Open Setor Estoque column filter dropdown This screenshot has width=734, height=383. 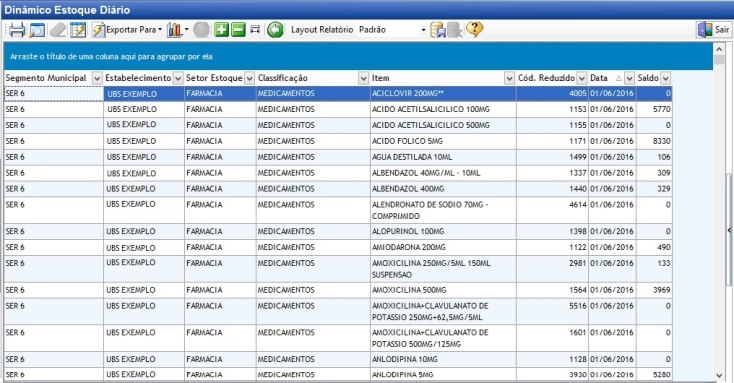(x=250, y=78)
